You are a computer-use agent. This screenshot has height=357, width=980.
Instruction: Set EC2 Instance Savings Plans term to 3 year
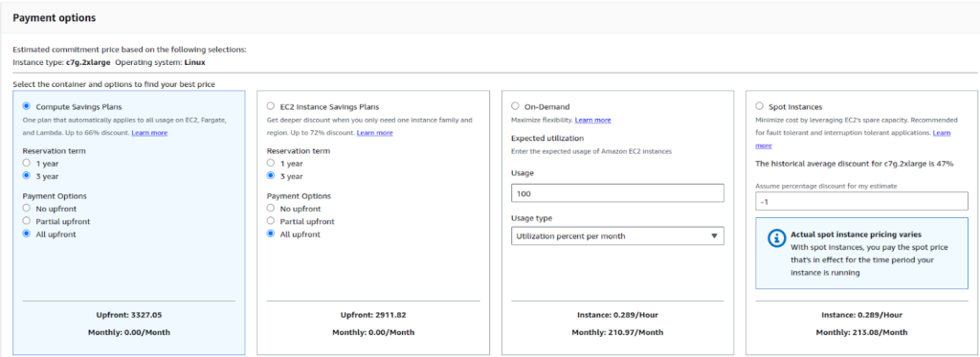[271, 176]
